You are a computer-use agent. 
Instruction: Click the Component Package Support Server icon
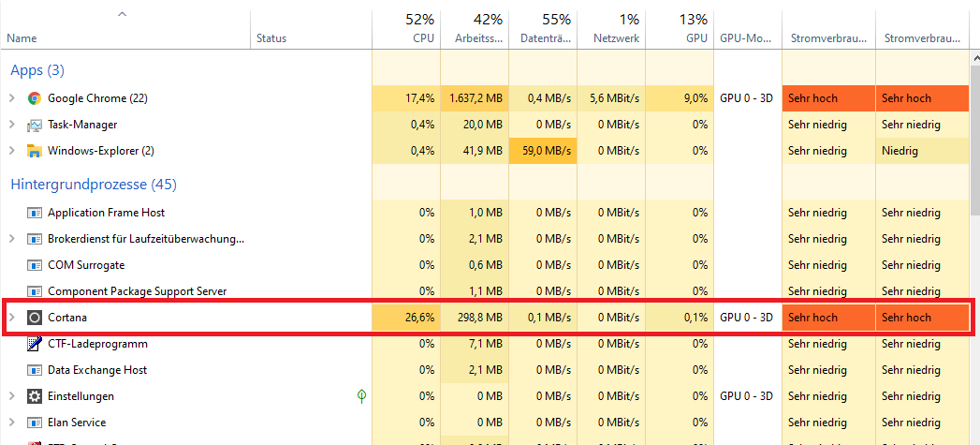pyautogui.click(x=35, y=291)
